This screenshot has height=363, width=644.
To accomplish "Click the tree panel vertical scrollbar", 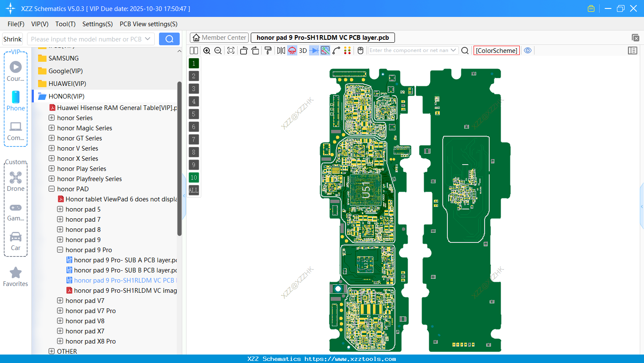I will point(179,159).
